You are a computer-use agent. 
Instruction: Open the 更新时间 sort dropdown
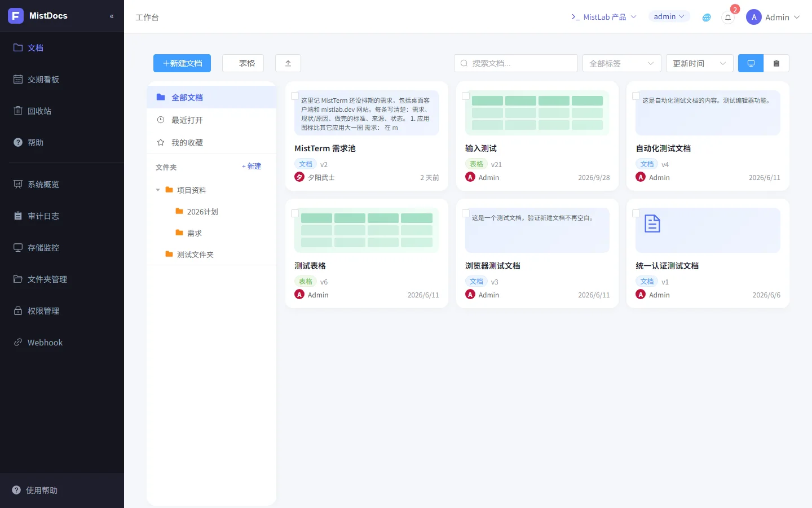tap(699, 63)
